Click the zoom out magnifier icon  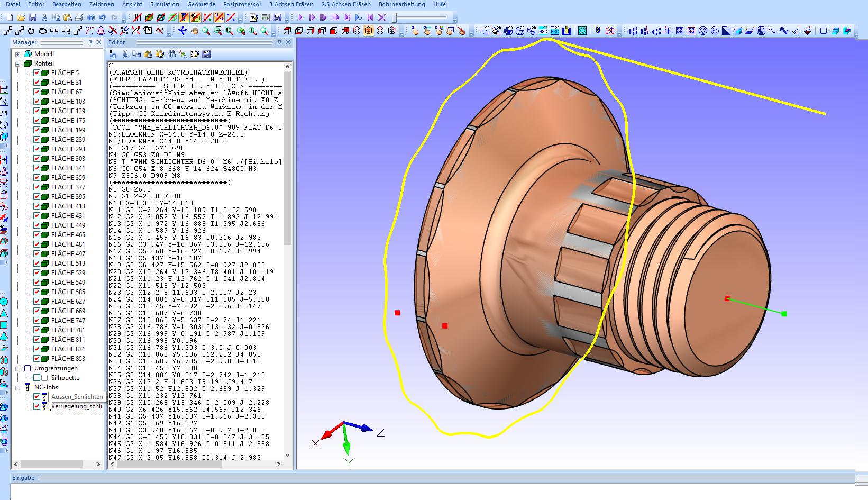click(x=264, y=31)
